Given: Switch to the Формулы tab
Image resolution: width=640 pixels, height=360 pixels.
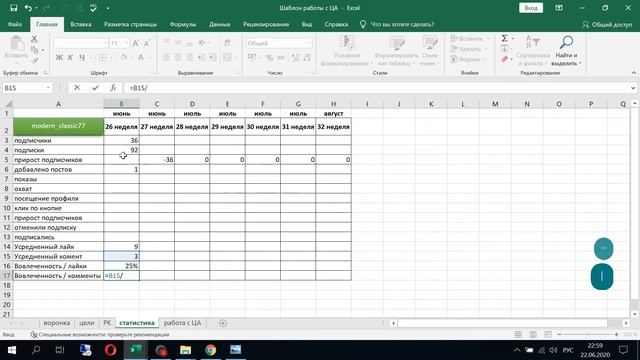Looking at the screenshot, I should pyautogui.click(x=183, y=24).
